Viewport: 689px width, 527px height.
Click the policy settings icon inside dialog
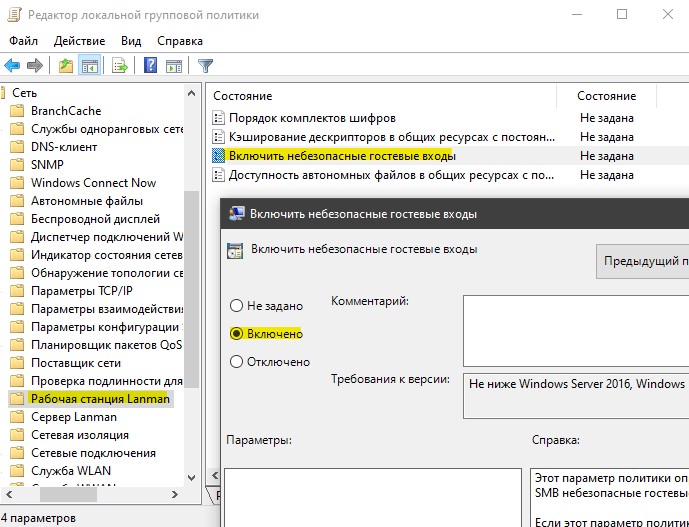pyautogui.click(x=235, y=251)
